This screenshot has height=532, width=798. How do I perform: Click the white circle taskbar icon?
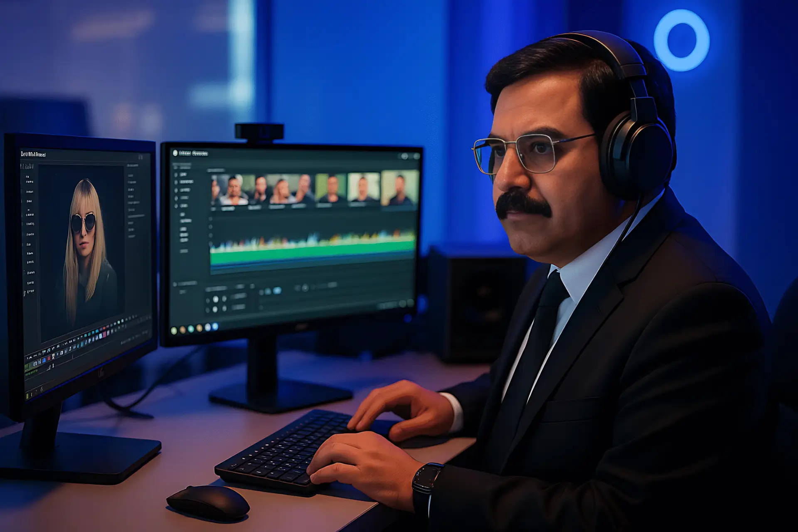[x=207, y=328]
